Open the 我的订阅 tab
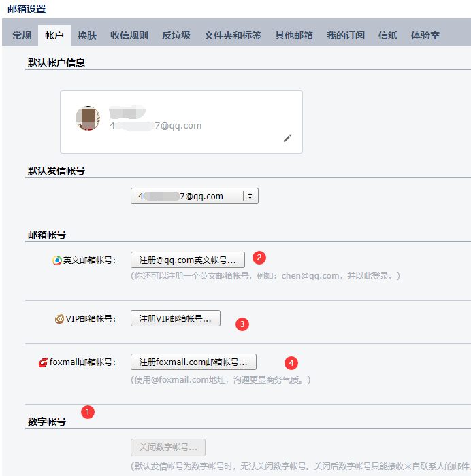471x476 pixels. [x=346, y=35]
